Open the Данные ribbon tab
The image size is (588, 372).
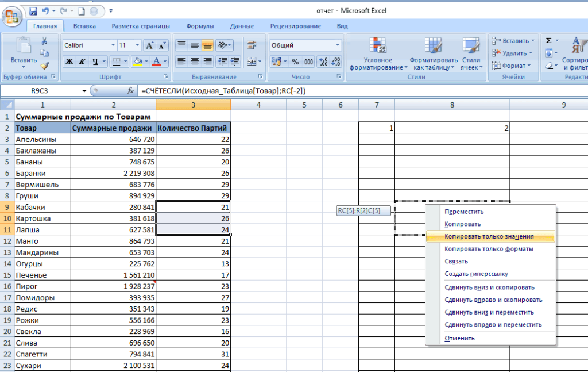click(242, 26)
